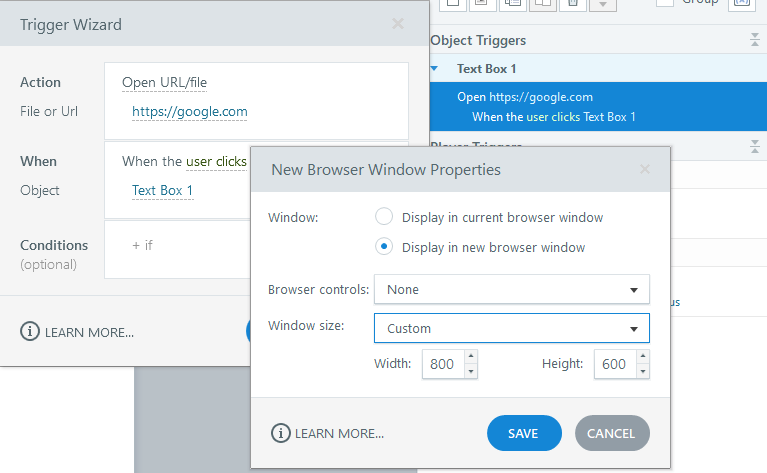Change the 'user clicks' event in Trigger Wizard
Image resolution: width=767 pixels, height=473 pixels.
[x=216, y=161]
